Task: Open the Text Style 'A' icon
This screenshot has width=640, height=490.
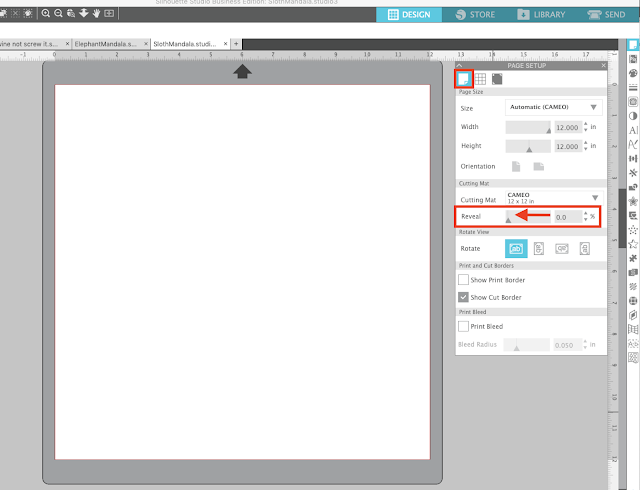Action: 633,130
